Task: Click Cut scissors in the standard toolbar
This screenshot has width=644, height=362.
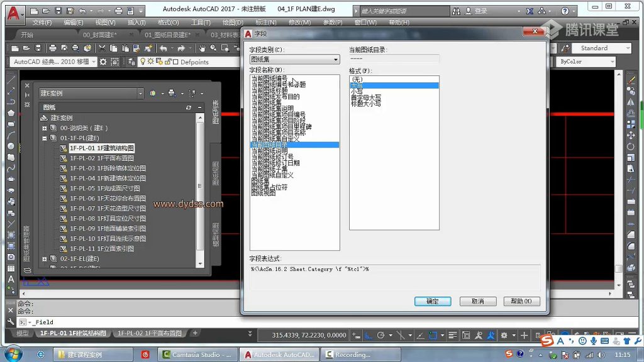Action: coord(102,48)
